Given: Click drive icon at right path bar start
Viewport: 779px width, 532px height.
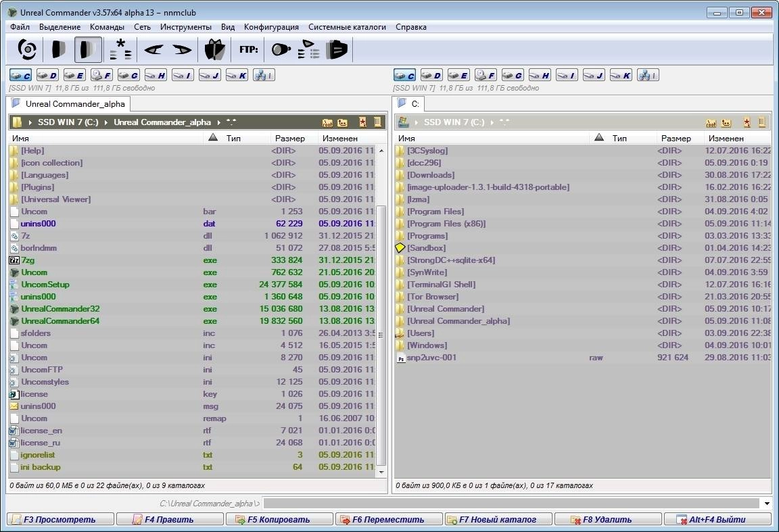Looking at the screenshot, I should 404,122.
